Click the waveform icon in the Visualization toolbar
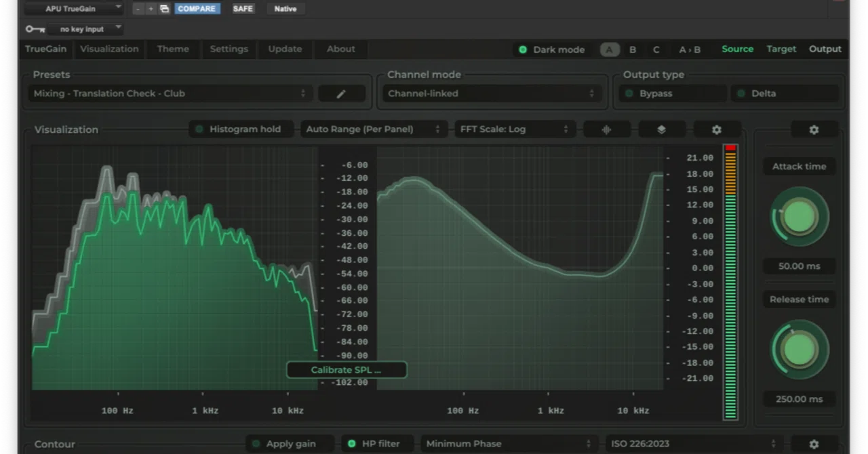 pos(606,129)
